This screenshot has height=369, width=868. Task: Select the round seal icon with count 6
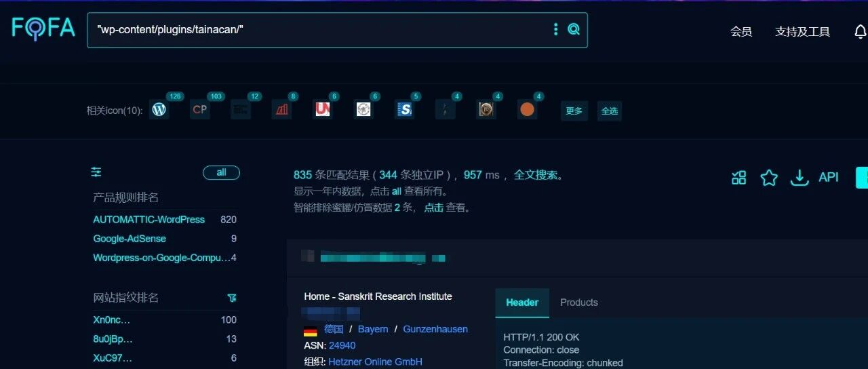pyautogui.click(x=363, y=109)
